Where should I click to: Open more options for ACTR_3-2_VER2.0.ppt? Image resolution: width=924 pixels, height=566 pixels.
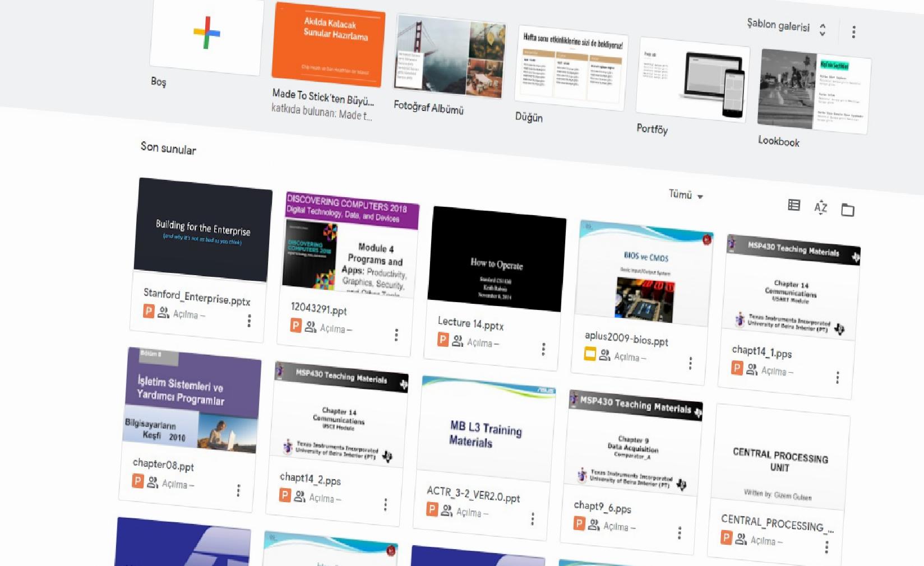533,519
